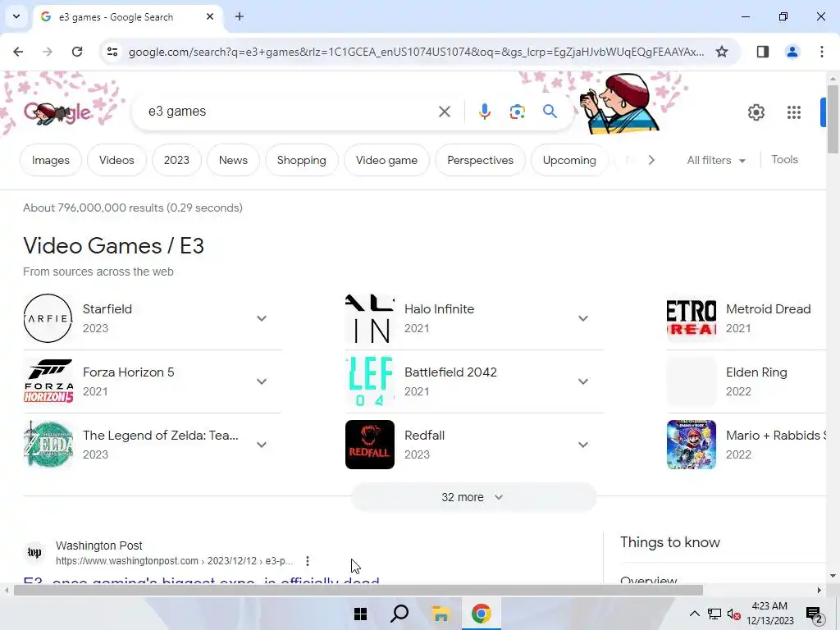Open the All filters dropdown
This screenshot has width=840, height=630.
[715, 160]
